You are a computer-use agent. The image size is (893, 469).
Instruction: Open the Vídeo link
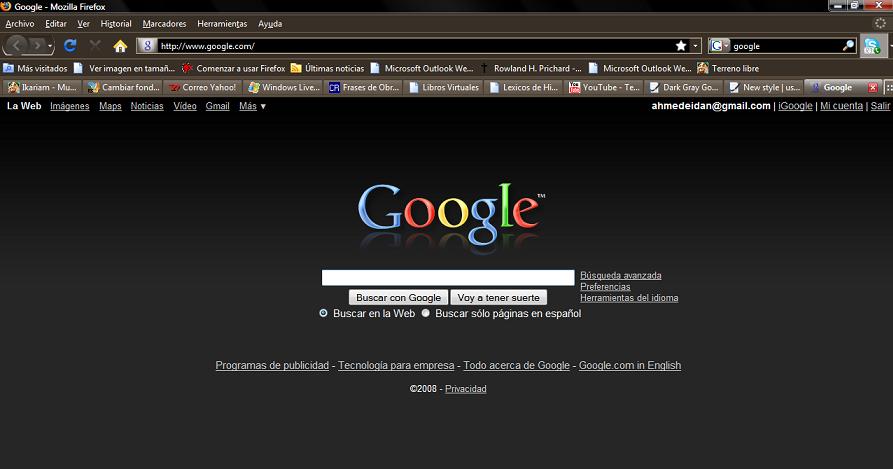(185, 106)
